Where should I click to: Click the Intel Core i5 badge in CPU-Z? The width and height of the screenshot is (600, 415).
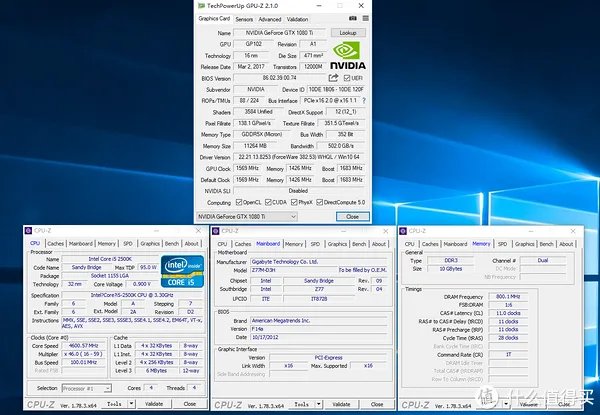point(182,271)
